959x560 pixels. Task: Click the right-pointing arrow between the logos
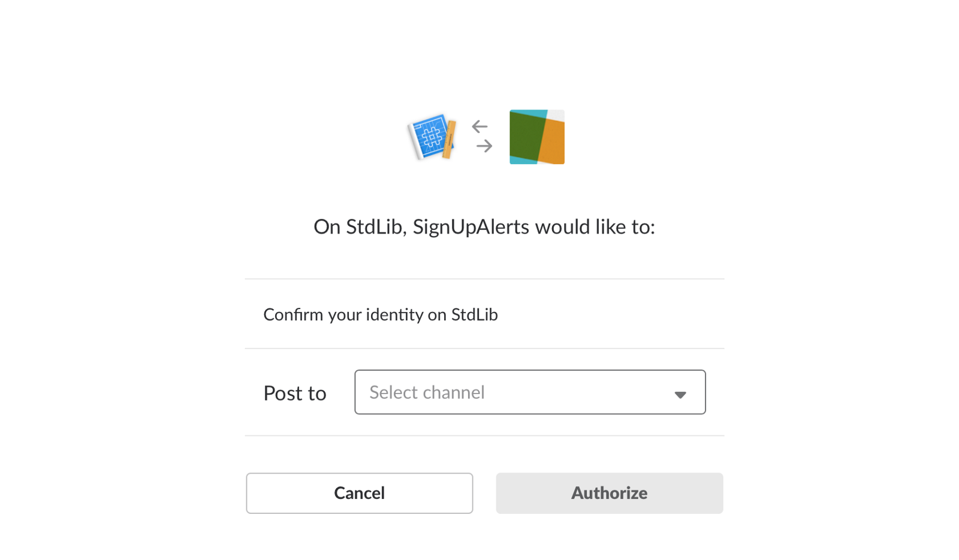[x=484, y=146]
